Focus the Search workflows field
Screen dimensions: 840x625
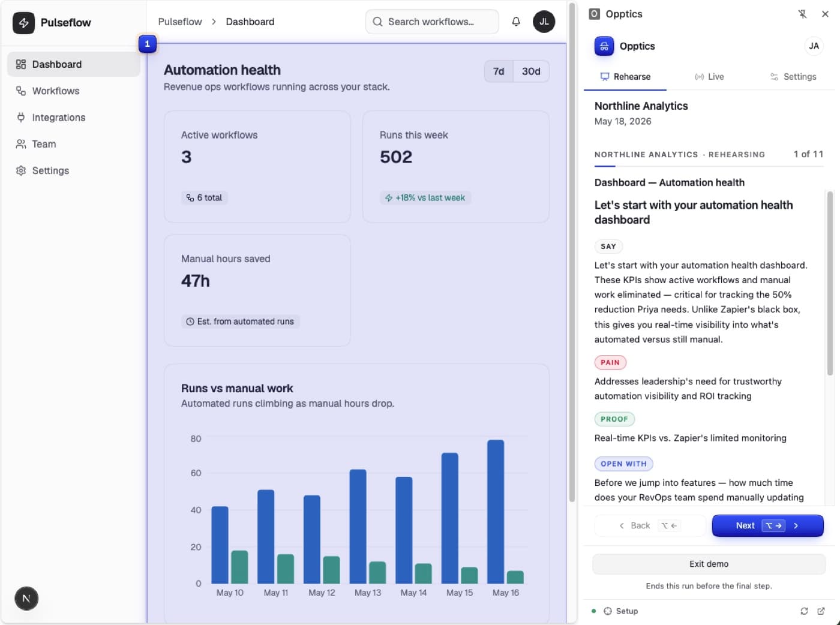click(x=432, y=22)
